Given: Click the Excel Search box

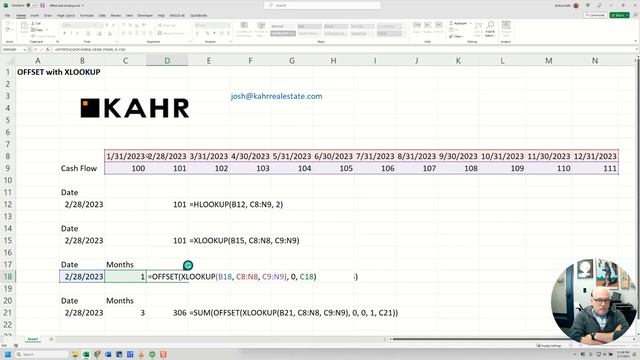Looking at the screenshot, I should click(x=322, y=5).
